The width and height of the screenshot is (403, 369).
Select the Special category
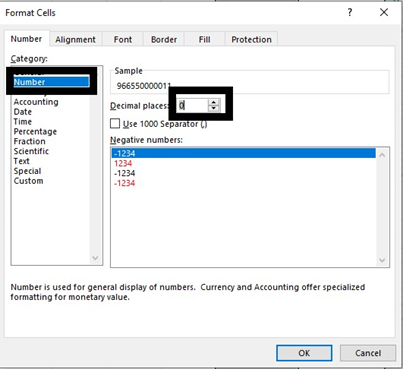[27, 171]
